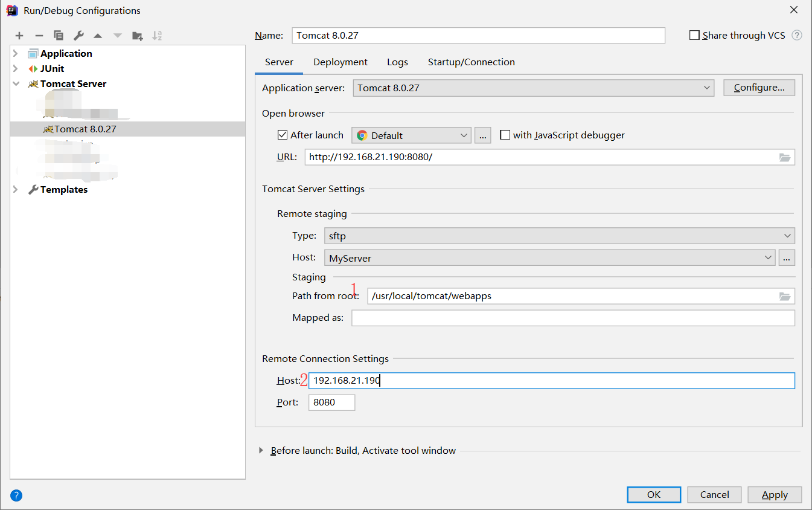
Task: Move configuration up with arrow icon
Action: (98, 36)
